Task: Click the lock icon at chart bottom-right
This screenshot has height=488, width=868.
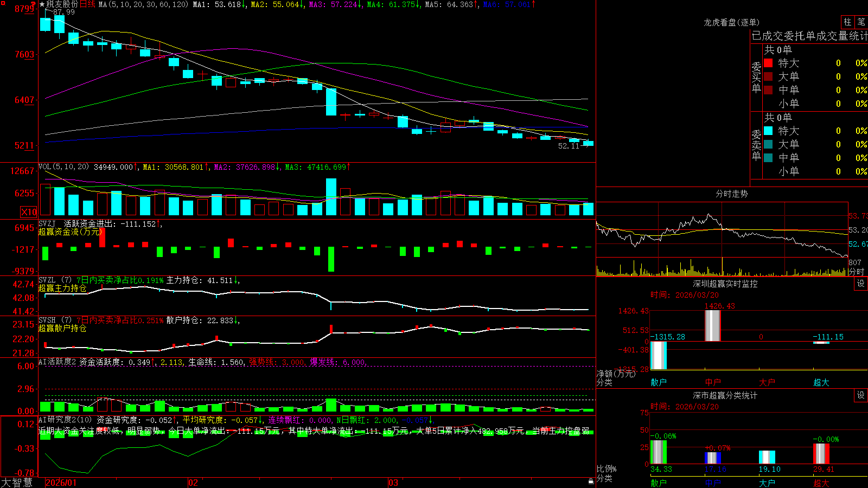Action: tap(591, 481)
